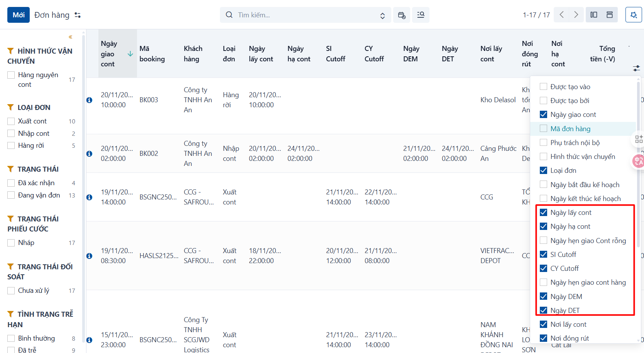Uncheck the Nơi lấy cont column option

tap(543, 324)
